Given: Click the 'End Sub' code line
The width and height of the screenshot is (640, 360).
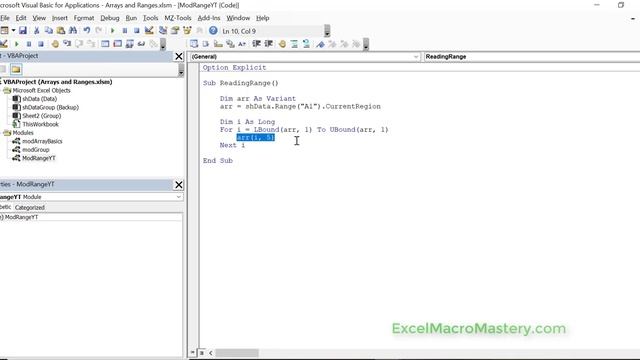Looking at the screenshot, I should (218, 160).
